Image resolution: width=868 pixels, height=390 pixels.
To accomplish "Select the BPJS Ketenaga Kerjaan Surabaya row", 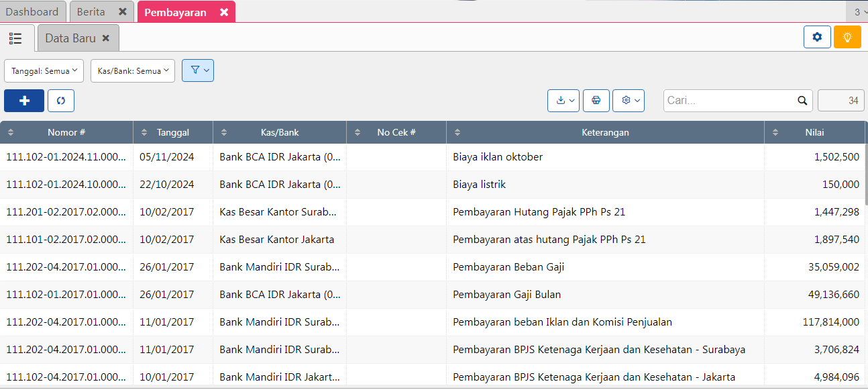I will (x=433, y=350).
